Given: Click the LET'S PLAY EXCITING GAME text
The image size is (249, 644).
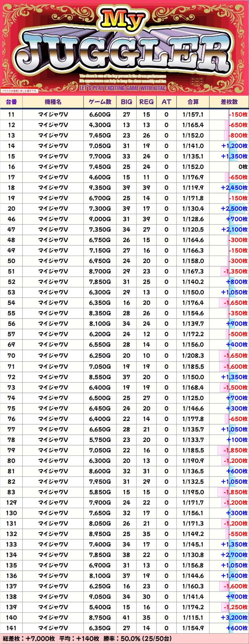Looking at the screenshot, I should (123, 88).
